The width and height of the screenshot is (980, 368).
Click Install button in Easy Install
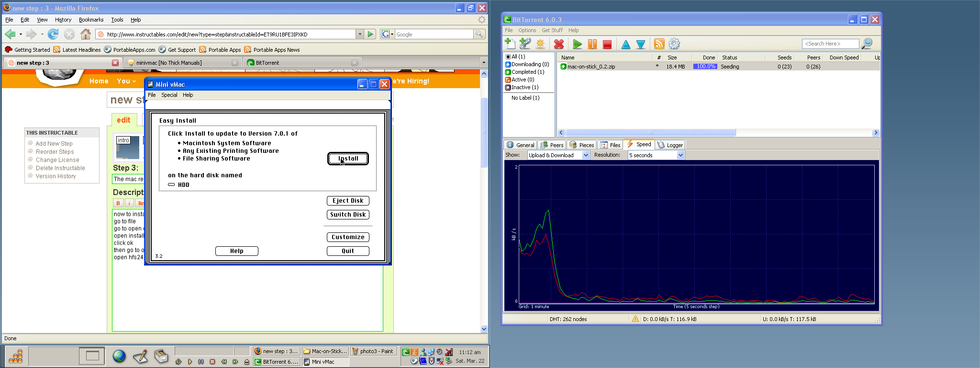(348, 159)
